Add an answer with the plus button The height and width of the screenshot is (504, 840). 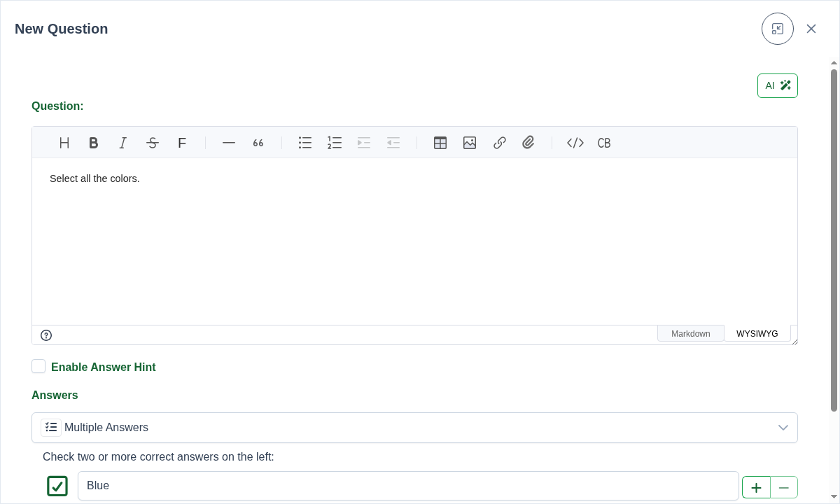[756, 487]
